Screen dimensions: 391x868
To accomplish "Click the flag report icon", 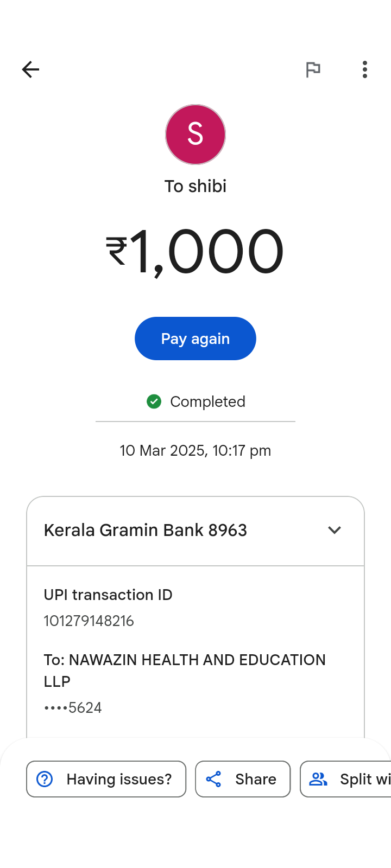I will click(x=313, y=69).
